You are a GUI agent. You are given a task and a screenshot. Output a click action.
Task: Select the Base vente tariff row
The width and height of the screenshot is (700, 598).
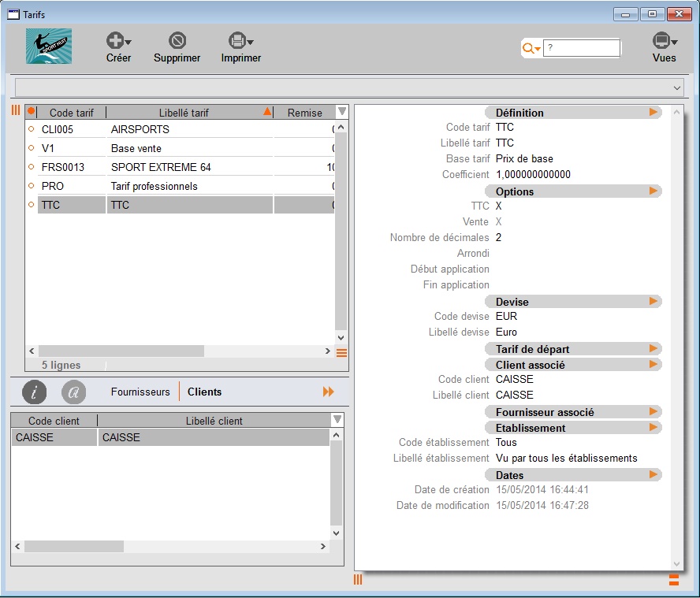(186, 148)
